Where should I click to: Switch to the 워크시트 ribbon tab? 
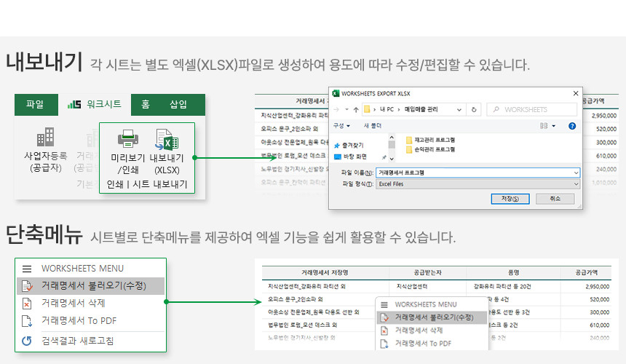[95, 104]
